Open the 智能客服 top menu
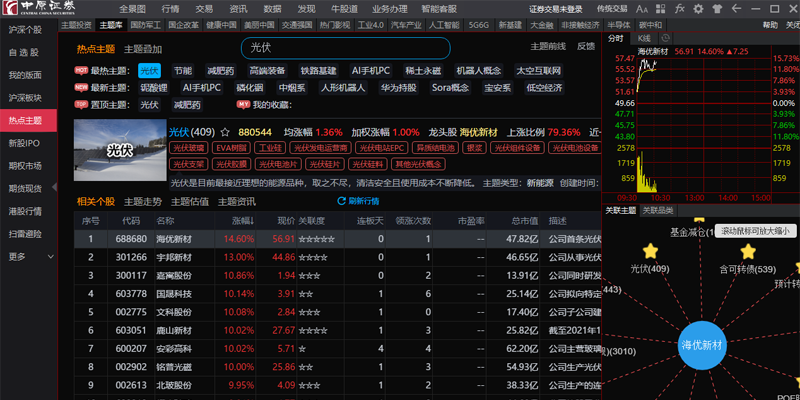Image resolution: width=800 pixels, height=400 pixels. [439, 9]
